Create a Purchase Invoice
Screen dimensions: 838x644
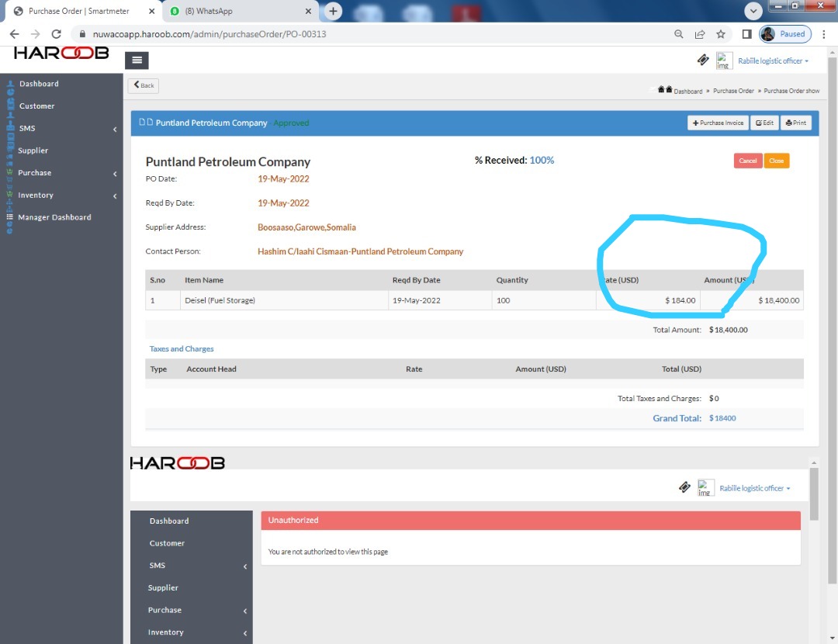point(719,123)
